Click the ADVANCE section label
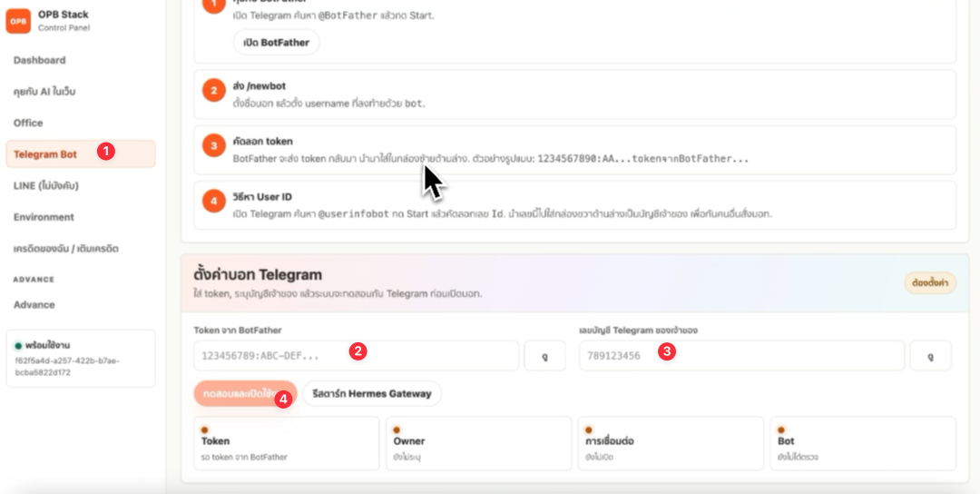This screenshot has height=494, width=980. coord(34,280)
